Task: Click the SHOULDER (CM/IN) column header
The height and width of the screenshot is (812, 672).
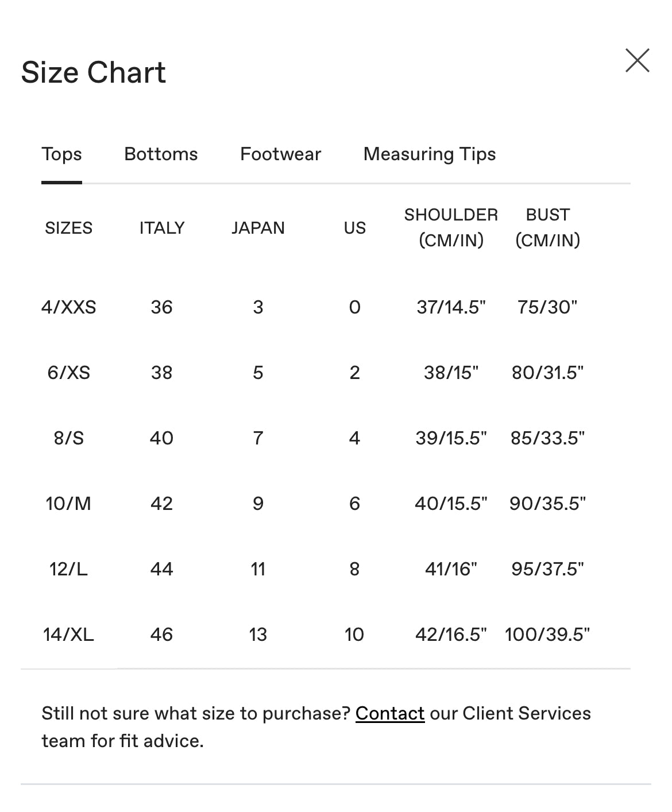Action: coord(451,227)
